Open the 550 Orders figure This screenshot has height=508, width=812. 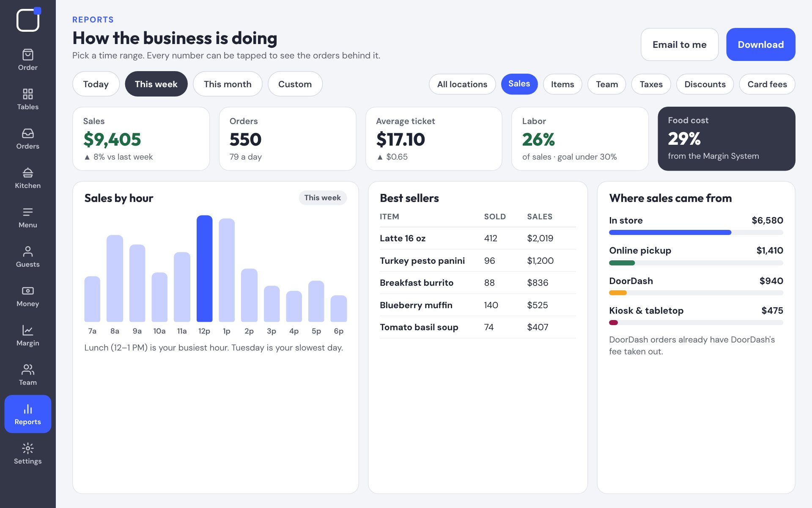(x=245, y=139)
